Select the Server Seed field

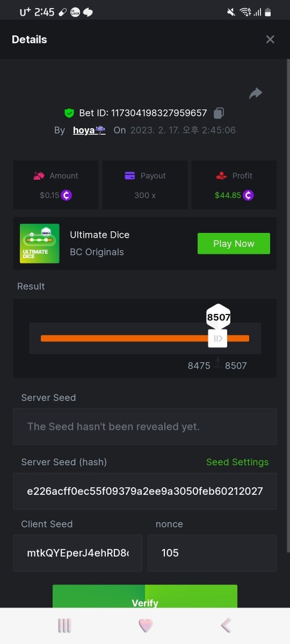coord(145,427)
